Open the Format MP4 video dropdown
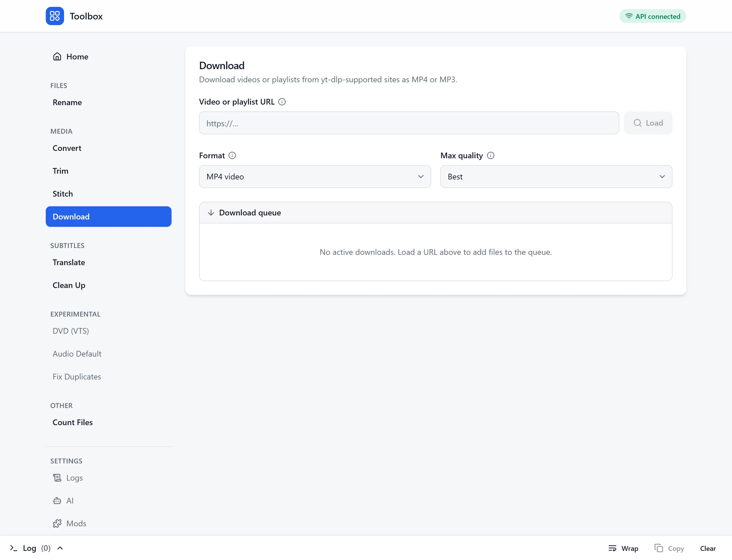The width and height of the screenshot is (732, 560). pyautogui.click(x=315, y=177)
